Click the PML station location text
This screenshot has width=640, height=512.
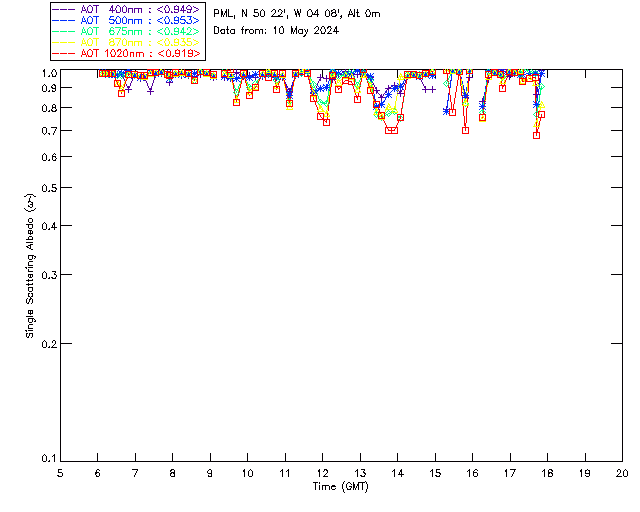(x=297, y=14)
